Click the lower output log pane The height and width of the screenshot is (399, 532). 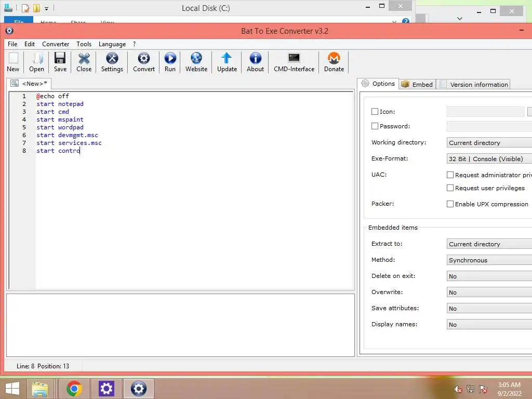[180, 325]
